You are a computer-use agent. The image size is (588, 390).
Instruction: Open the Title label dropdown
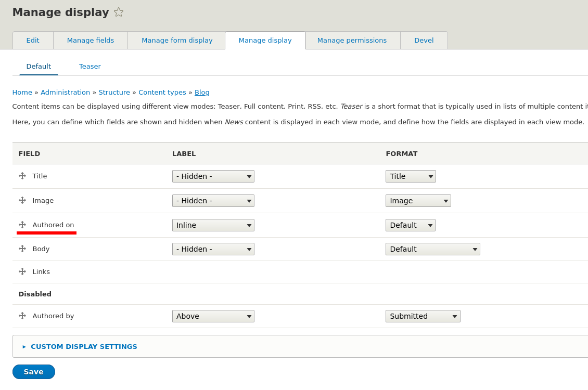(x=213, y=176)
